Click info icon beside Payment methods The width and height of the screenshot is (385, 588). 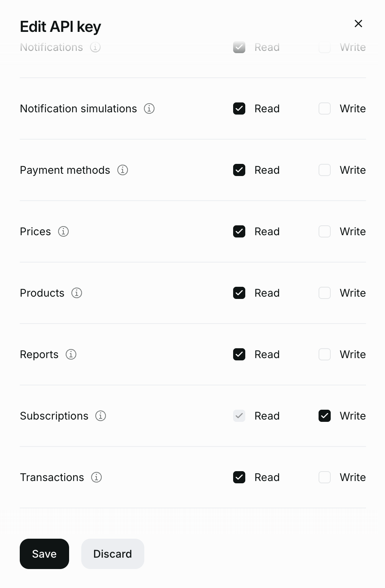pos(123,170)
